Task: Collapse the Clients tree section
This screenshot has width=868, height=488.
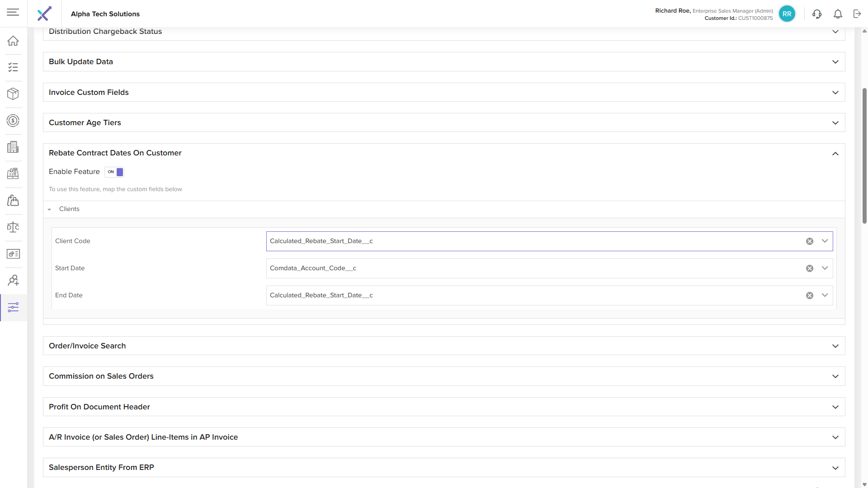Action: (49, 209)
